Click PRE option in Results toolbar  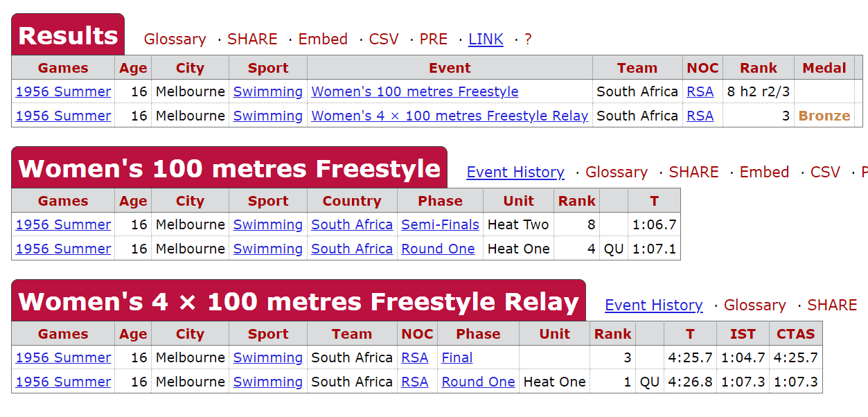click(434, 39)
